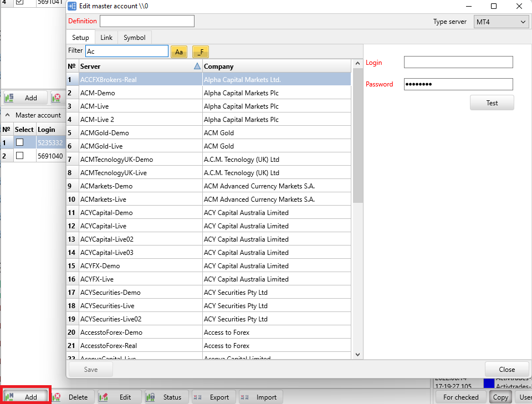Click the server list vertical scrollbar thumb
This screenshot has width=532, height=404.
click(x=357, y=135)
